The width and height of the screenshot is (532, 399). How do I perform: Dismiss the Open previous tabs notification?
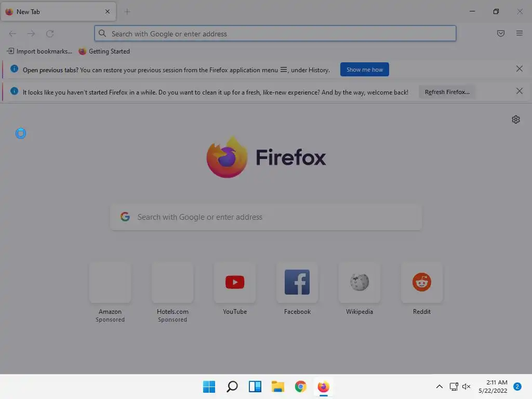[519, 69]
